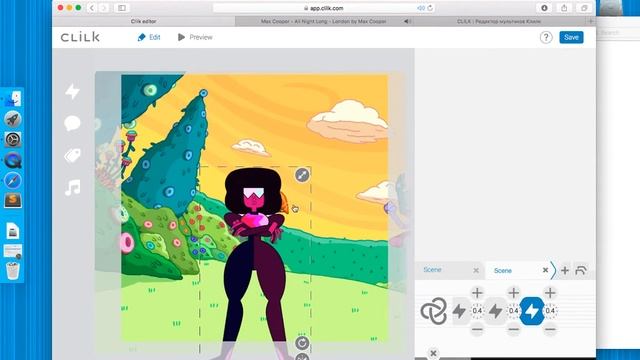Open Safari downloads button
Screen dimensions: 640x360
tap(544, 8)
